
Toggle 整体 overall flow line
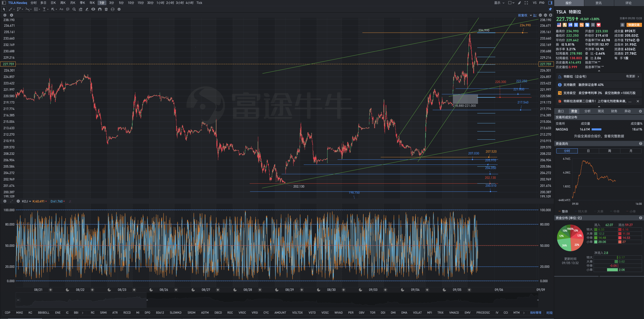563,211
